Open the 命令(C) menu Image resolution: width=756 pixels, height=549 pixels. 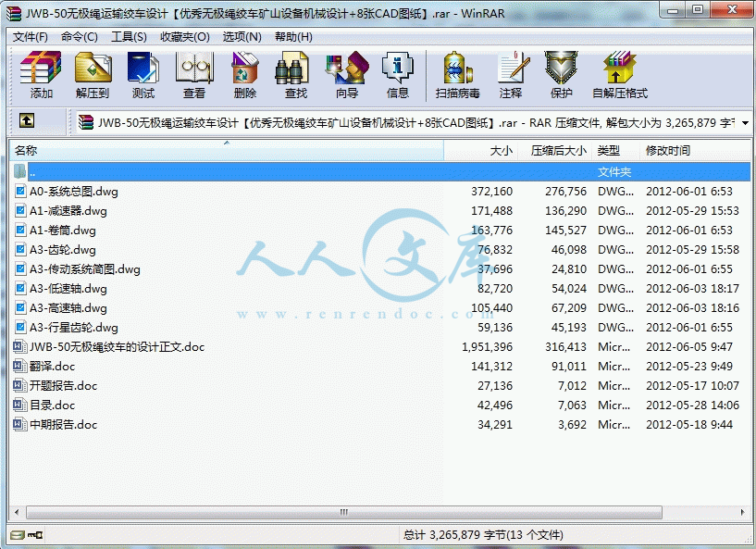79,37
